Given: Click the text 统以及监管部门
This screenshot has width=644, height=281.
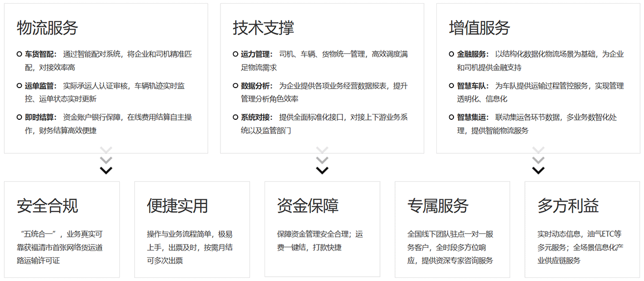Looking at the screenshot, I should click(266, 130).
